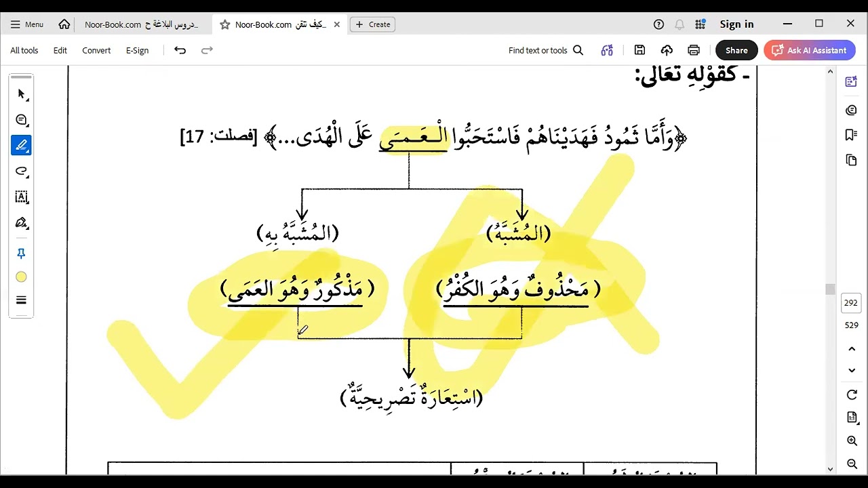Click the scrollbar down arrow at bottom
Screen dimensions: 868x488
pos(830,469)
